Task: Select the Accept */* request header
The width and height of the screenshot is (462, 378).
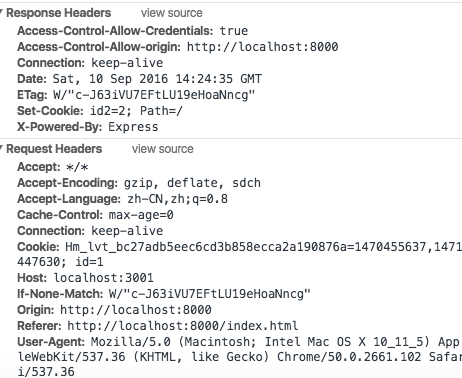Action: 53,167
